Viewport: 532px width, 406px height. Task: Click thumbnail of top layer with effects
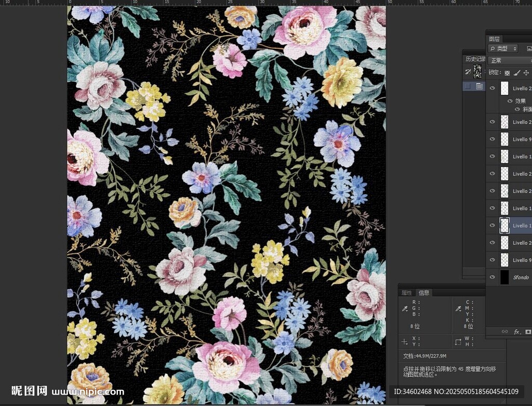click(505, 88)
